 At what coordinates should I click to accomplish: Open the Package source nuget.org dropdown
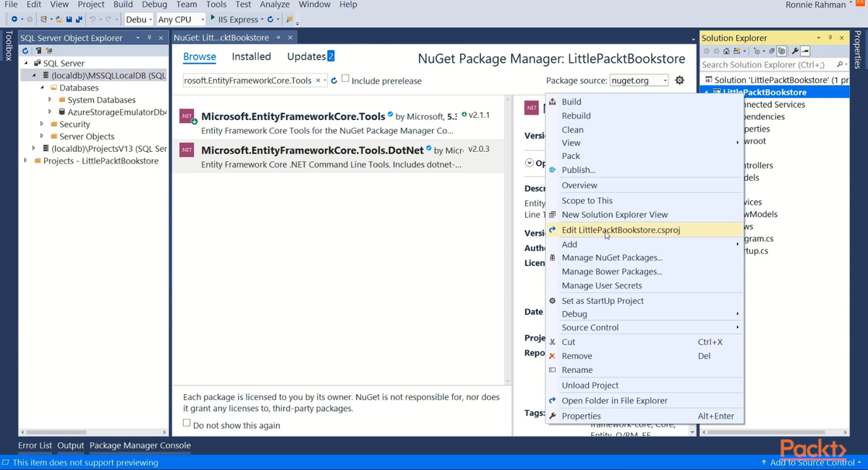pyautogui.click(x=639, y=80)
